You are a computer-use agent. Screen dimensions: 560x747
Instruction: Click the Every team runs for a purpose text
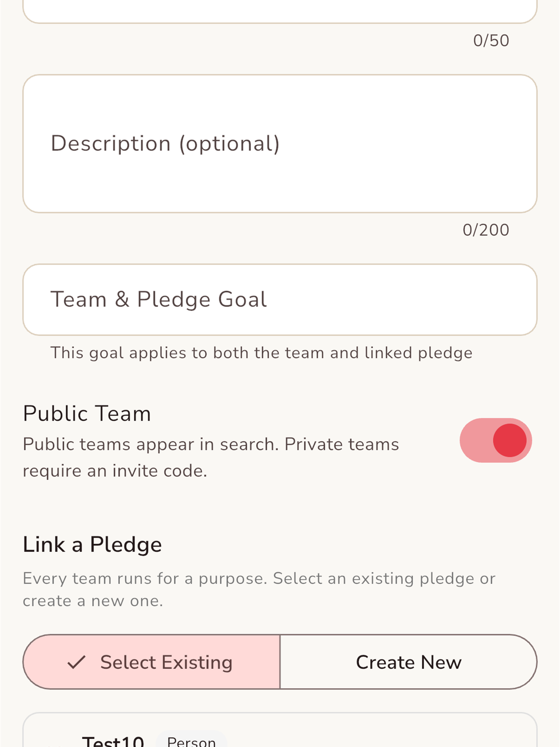pyautogui.click(x=259, y=590)
